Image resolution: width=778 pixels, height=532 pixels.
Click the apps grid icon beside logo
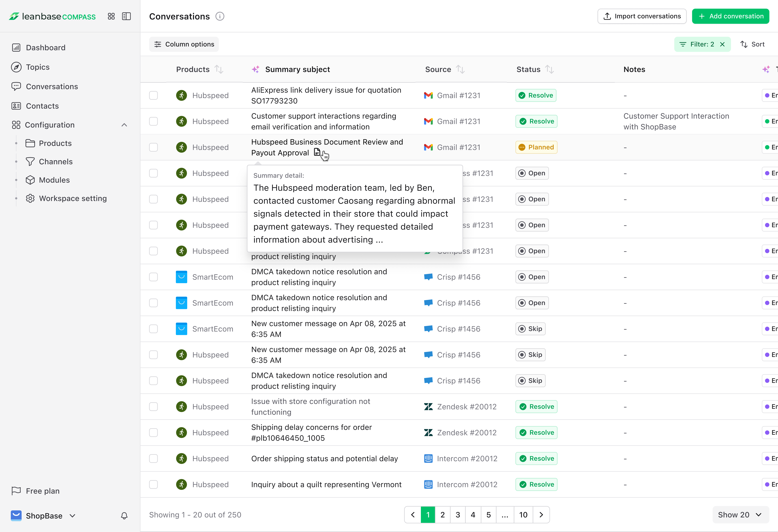coord(111,16)
